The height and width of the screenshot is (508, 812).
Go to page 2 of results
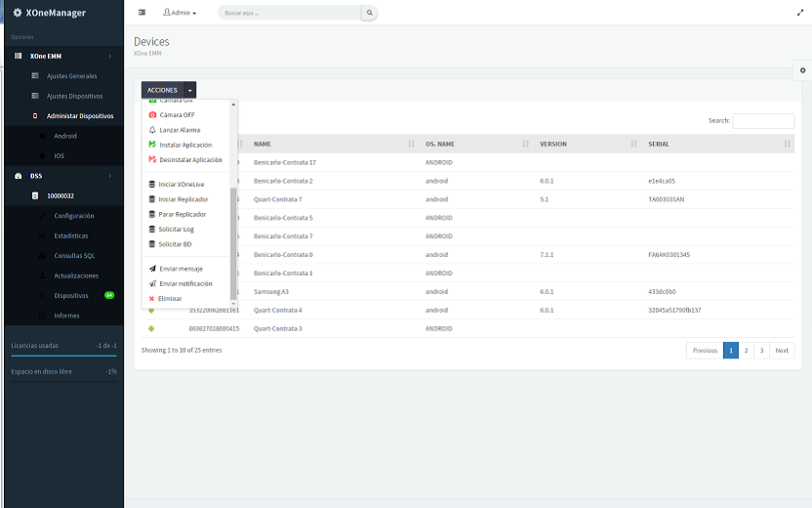click(x=747, y=351)
